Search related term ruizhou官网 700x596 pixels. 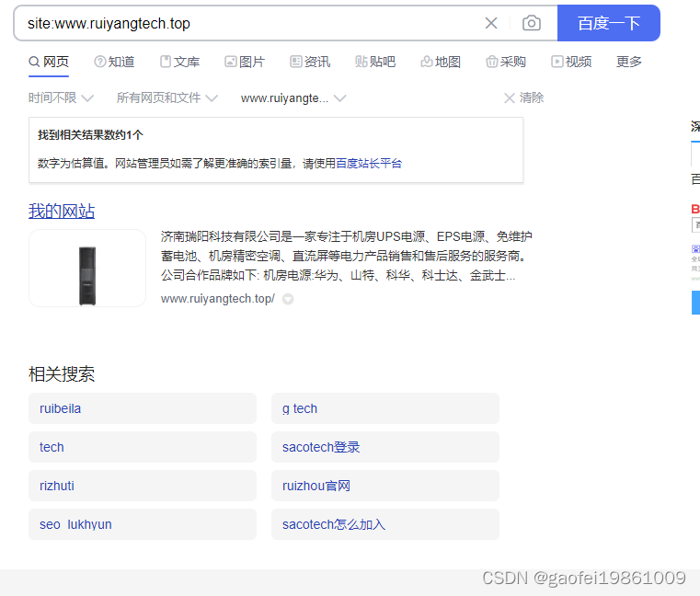(385, 486)
